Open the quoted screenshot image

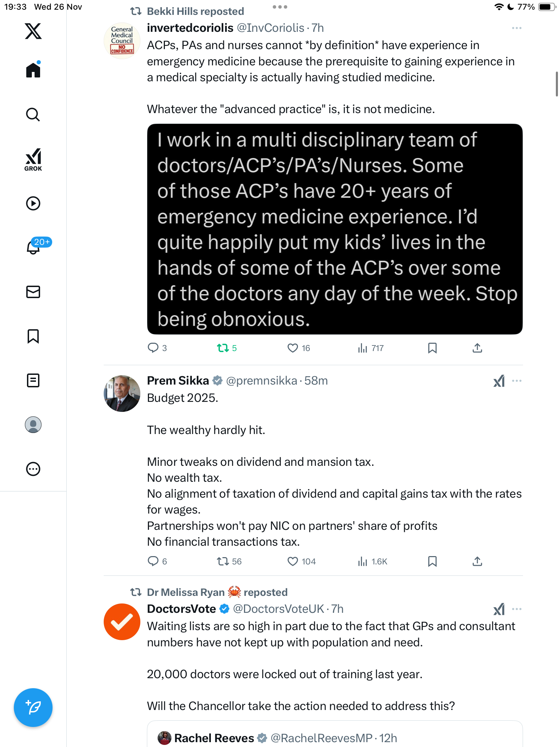pyautogui.click(x=335, y=229)
